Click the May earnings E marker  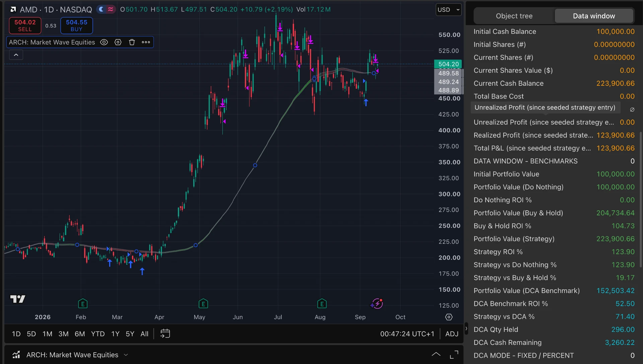click(x=203, y=304)
